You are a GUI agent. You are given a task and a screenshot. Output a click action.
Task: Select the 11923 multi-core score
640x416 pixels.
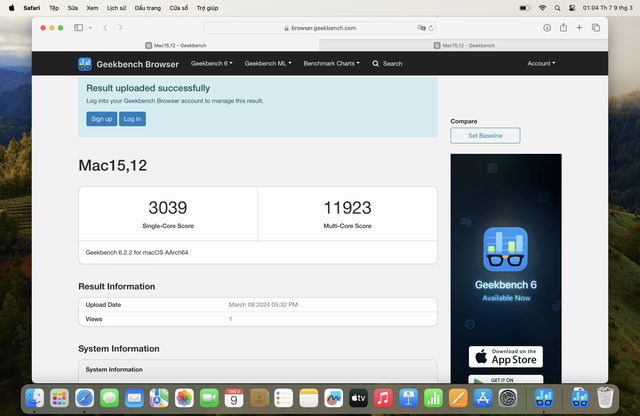tap(347, 208)
